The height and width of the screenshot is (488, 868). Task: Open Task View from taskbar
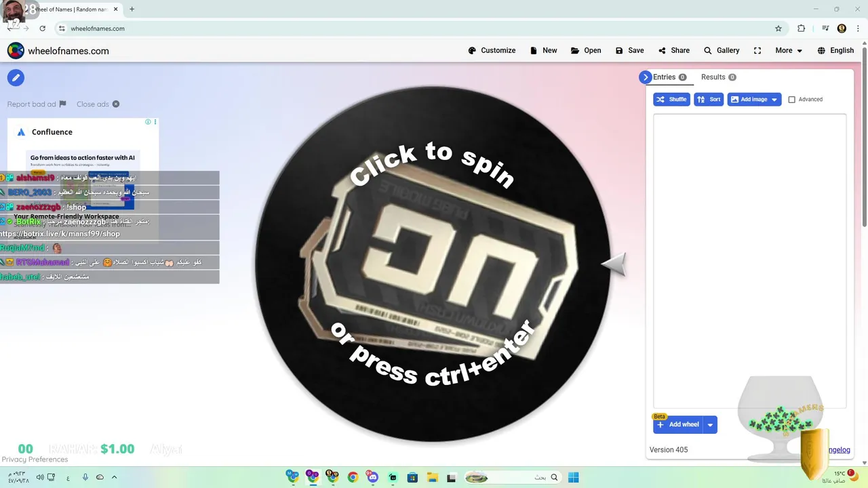coord(452,477)
